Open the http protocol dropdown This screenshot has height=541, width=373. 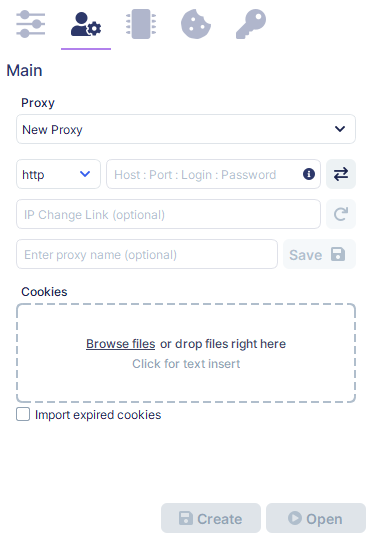tap(58, 174)
